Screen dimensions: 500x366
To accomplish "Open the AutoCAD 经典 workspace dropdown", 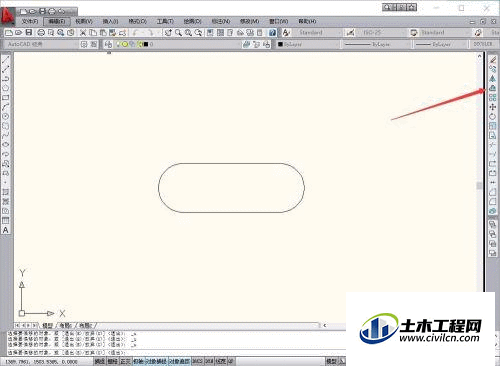I will (42, 44).
